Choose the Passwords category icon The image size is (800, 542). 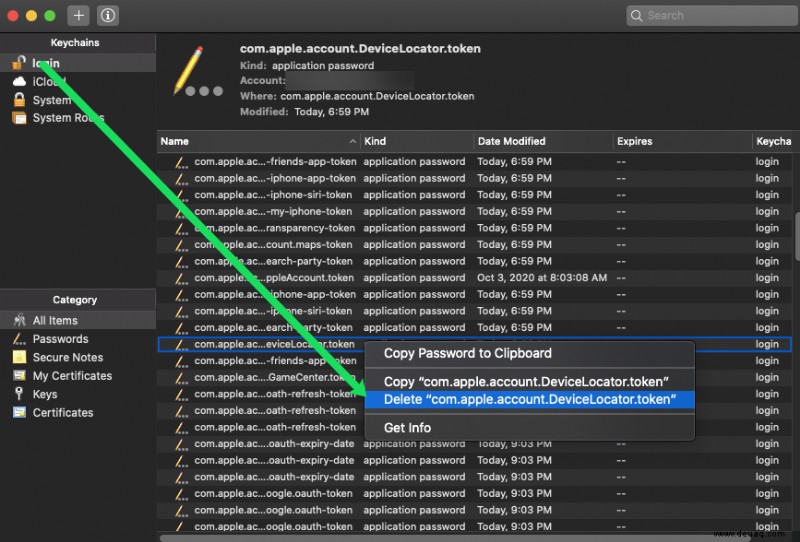(19, 339)
